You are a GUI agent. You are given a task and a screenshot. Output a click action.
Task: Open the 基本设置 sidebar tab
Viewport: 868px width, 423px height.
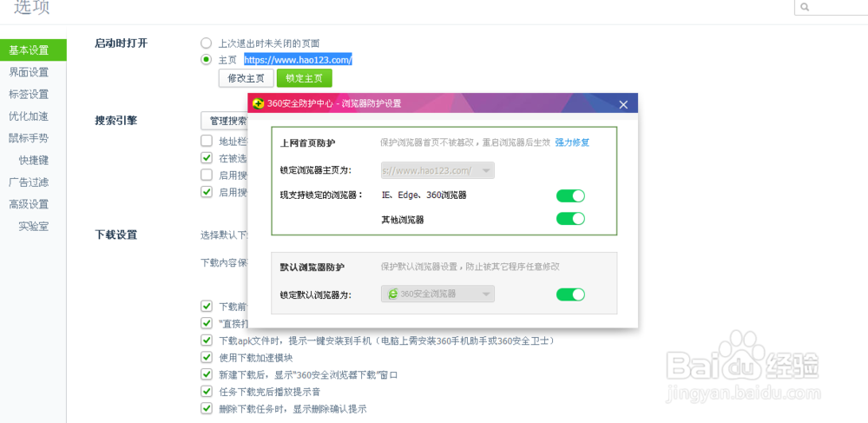tap(33, 50)
